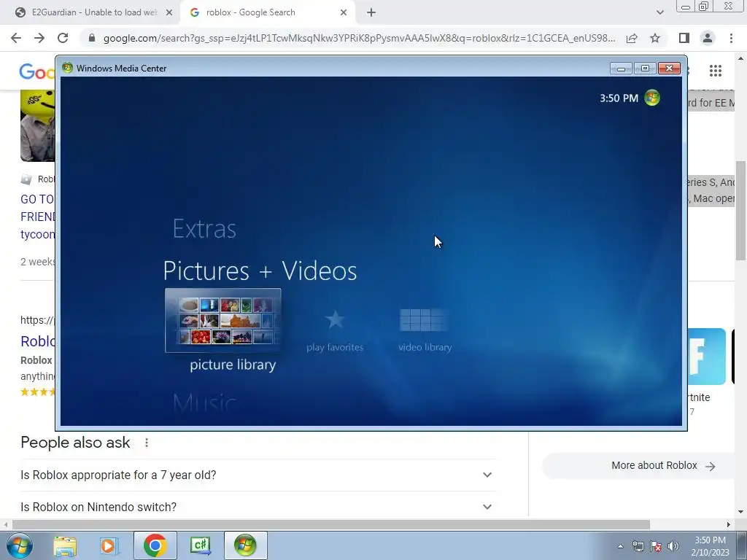This screenshot has width=747, height=560.
Task: Click Media Center green logo button
Action: tap(652, 98)
